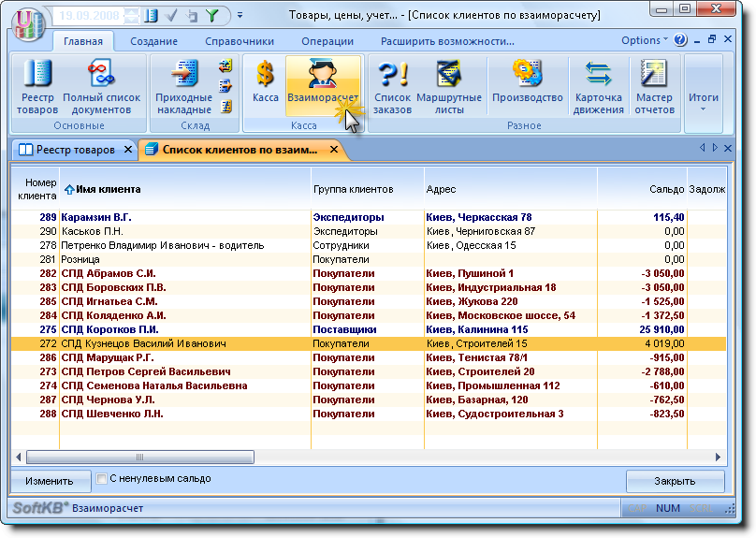Click the blue help question mark icon
This screenshot has width=756, height=538.
pos(680,40)
